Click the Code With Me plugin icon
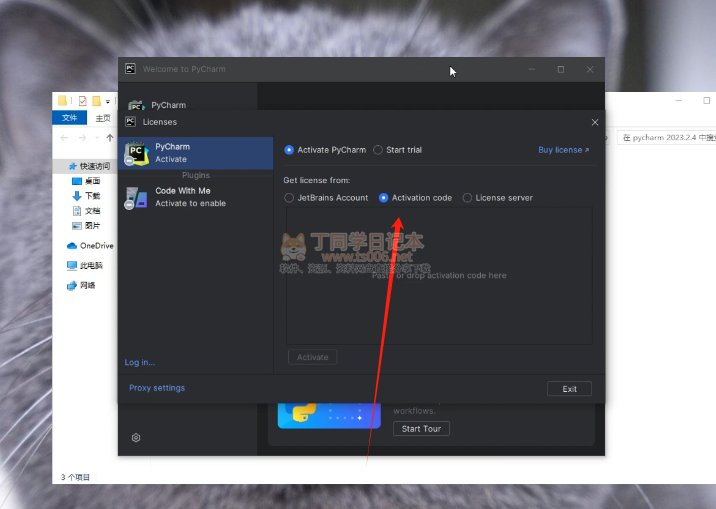This screenshot has width=716, height=509. 136,198
